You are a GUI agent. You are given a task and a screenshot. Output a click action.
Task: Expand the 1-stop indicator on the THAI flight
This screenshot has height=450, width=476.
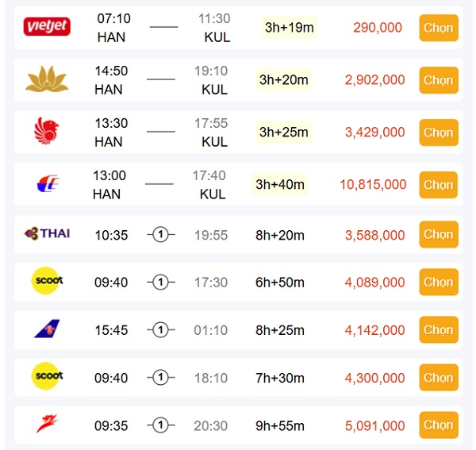161,235
